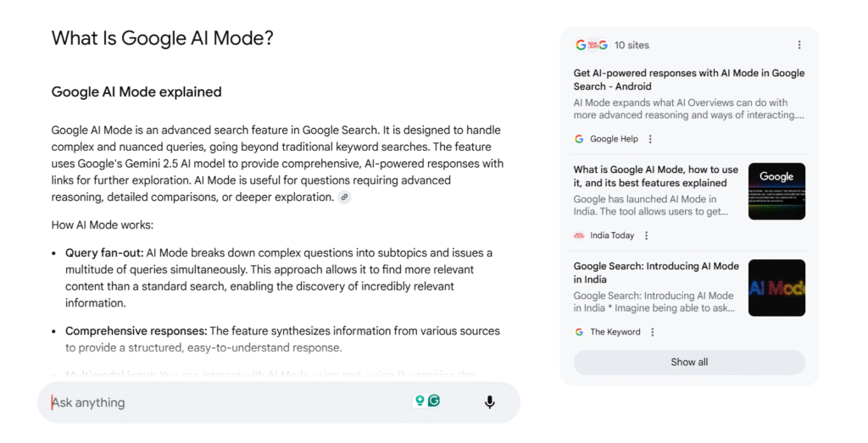Click the Google thumbnail of the India Today article
The height and width of the screenshot is (443, 868).
point(776,191)
